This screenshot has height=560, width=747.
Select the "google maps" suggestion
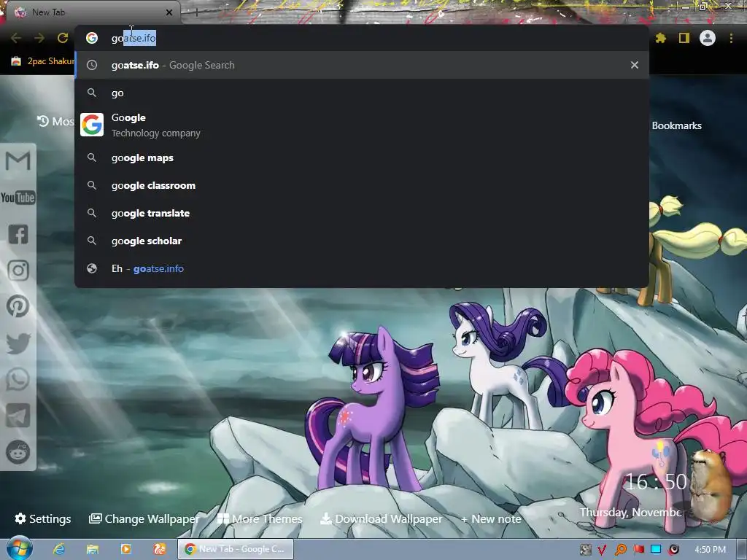362,158
